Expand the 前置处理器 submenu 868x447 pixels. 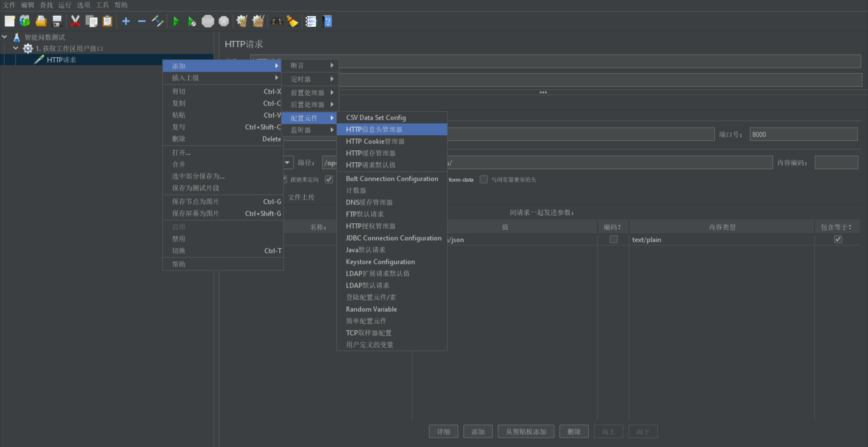pos(310,92)
